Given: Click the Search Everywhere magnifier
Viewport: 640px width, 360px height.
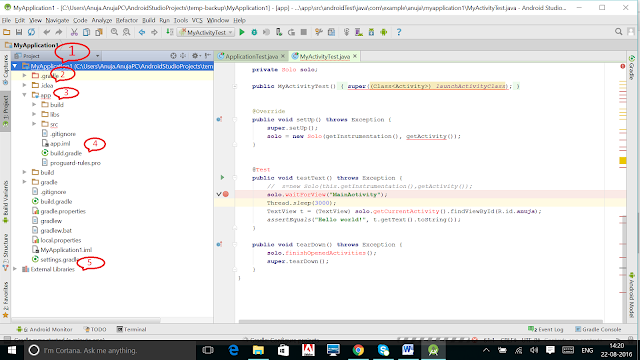Looking at the screenshot, I should 618,32.
